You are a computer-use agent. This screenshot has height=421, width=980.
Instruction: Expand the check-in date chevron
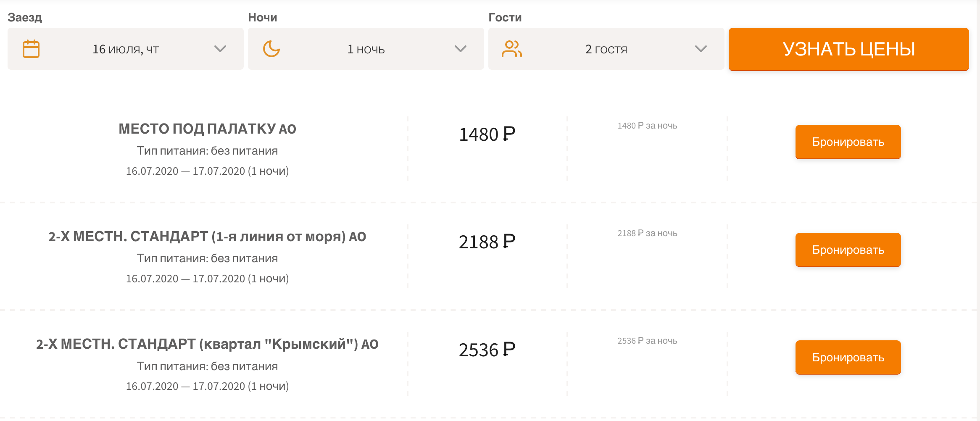pyautogui.click(x=220, y=49)
